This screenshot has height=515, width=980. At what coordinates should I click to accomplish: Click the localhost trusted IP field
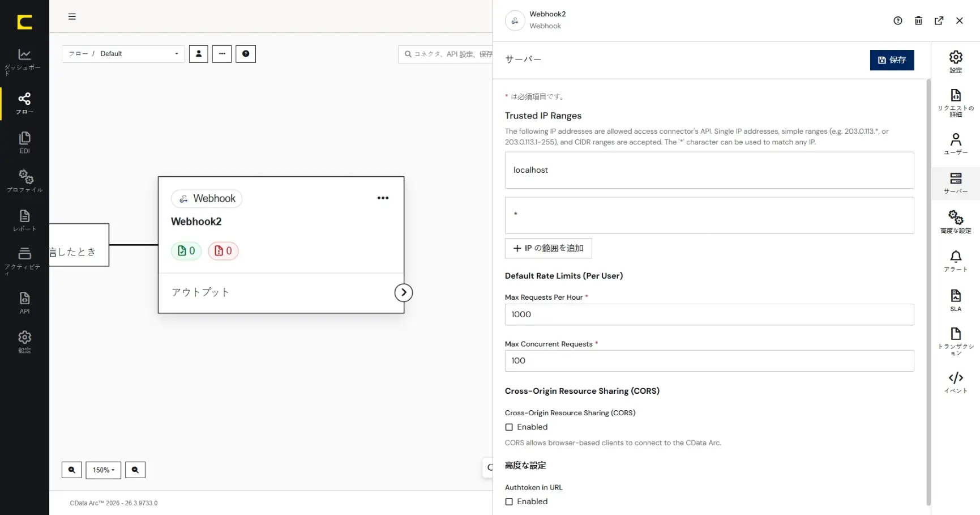(709, 170)
